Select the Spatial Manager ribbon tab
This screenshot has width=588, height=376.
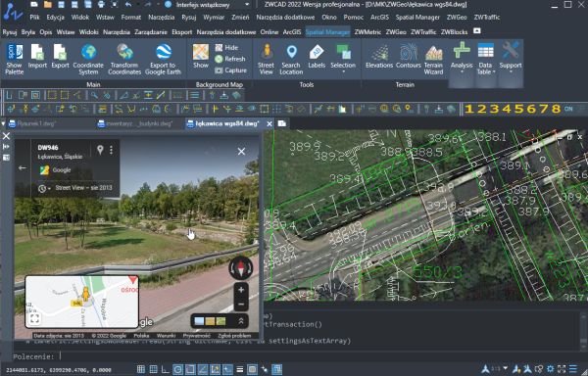pos(327,32)
